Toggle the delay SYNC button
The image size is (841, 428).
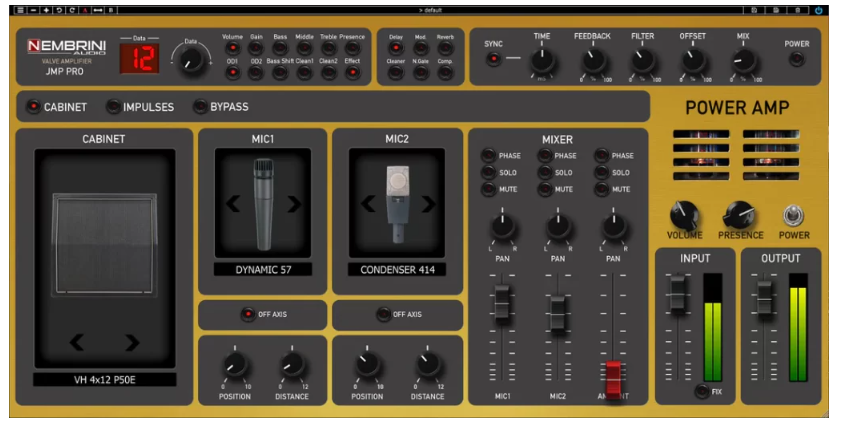tap(493, 58)
